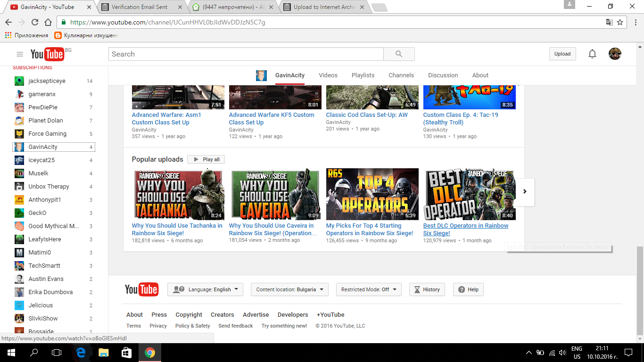Click the Force Gaming subscription icon
This screenshot has width=644, height=362.
[19, 134]
